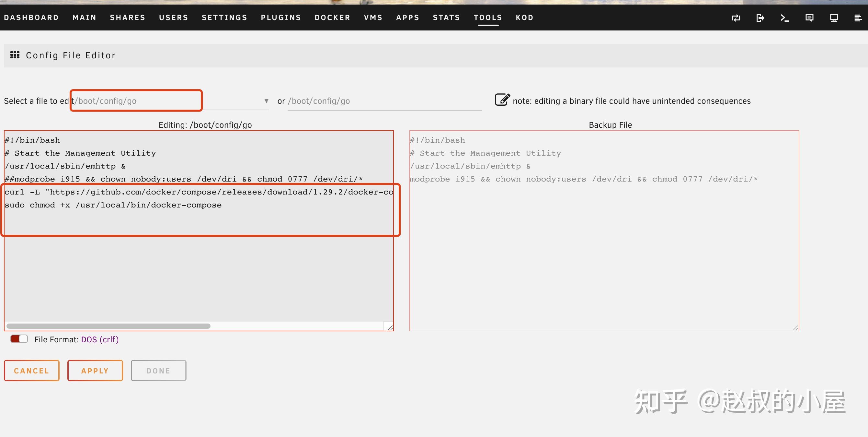Screen dimensions: 868x437
Task: Open the Select a file dropdown showing /boot/config/go
Action: click(136, 101)
